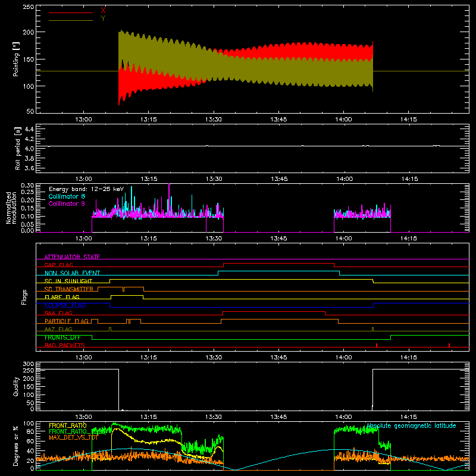Viewport: 476px width, 476px height.
Task: Click 13:30 tick label under Quality plot
Action: [x=214, y=417]
